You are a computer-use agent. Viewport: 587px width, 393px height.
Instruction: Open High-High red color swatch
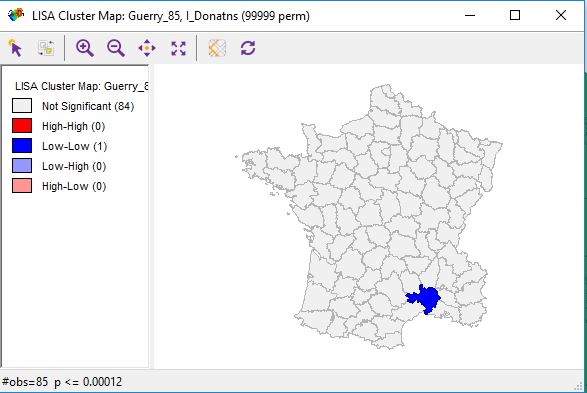pos(22,126)
